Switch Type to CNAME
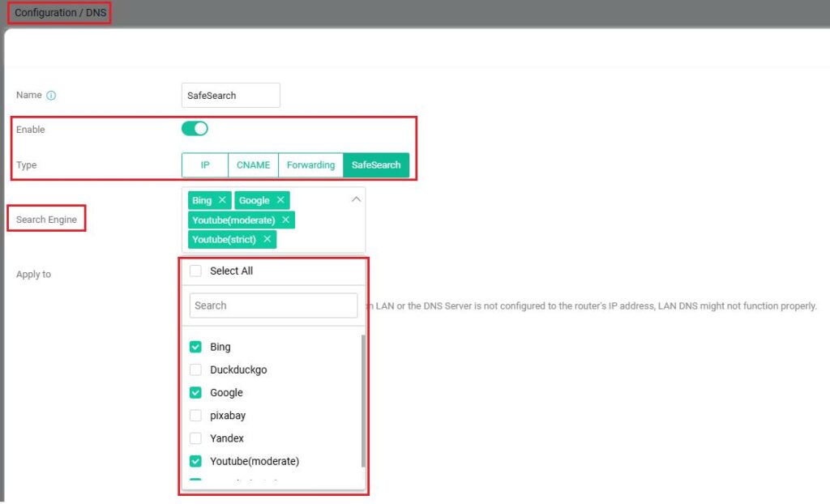 click(x=253, y=164)
